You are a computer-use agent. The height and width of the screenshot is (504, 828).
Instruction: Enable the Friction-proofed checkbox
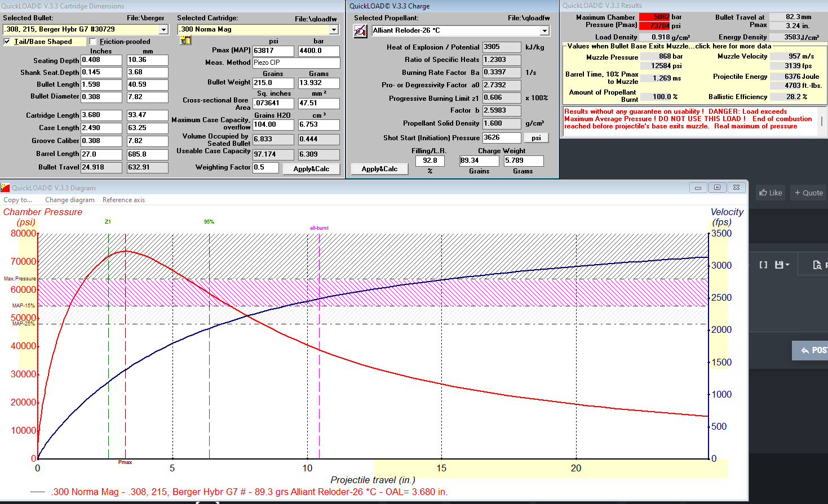coord(93,42)
